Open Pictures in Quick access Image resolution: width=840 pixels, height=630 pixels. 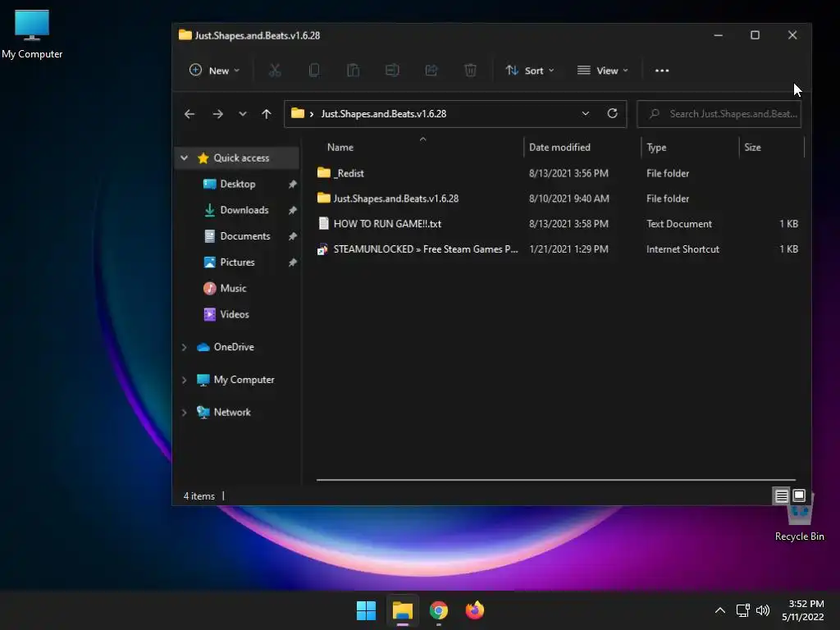[238, 262]
